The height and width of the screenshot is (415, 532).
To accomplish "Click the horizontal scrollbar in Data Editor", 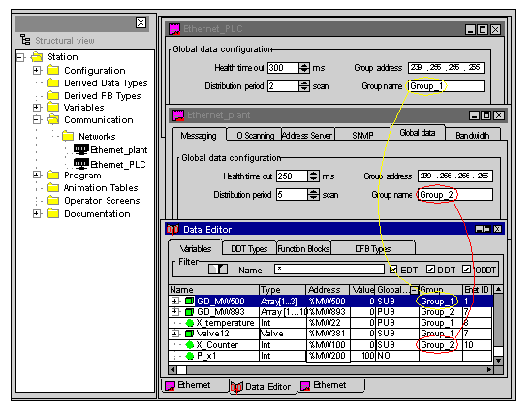I will point(330,369).
